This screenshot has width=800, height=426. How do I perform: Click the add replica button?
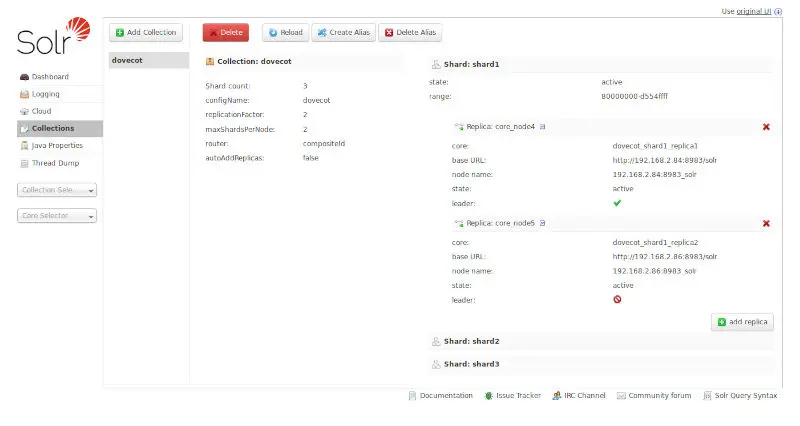(x=742, y=322)
